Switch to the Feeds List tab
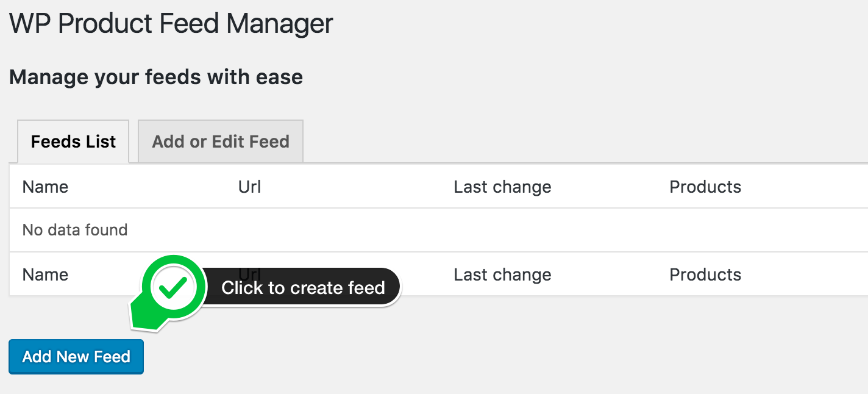Image resolution: width=868 pixels, height=394 pixels. [73, 141]
